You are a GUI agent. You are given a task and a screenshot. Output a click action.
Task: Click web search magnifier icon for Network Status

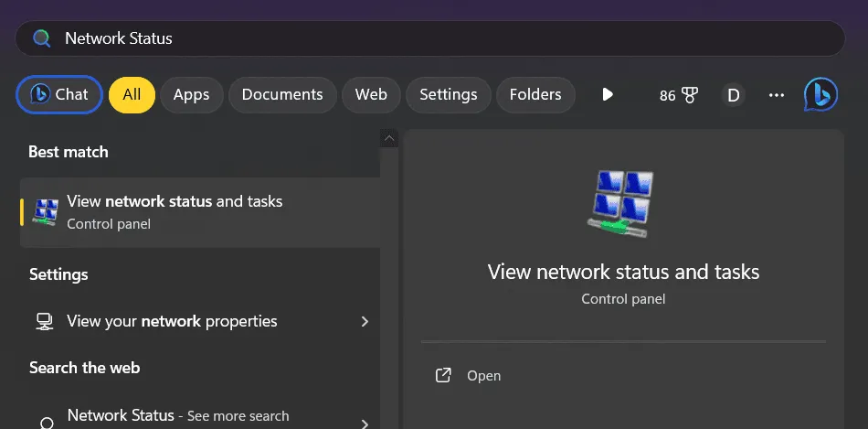[47, 423]
